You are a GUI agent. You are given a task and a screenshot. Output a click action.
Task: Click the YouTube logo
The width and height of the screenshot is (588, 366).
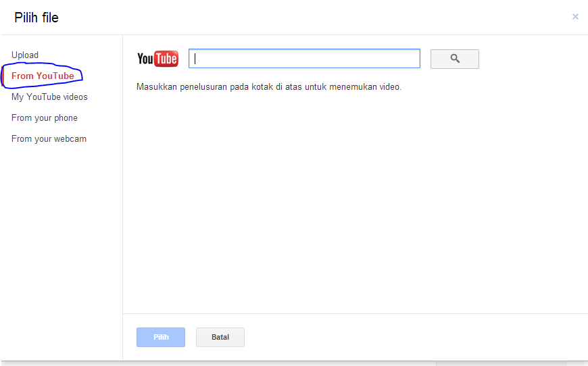(157, 59)
